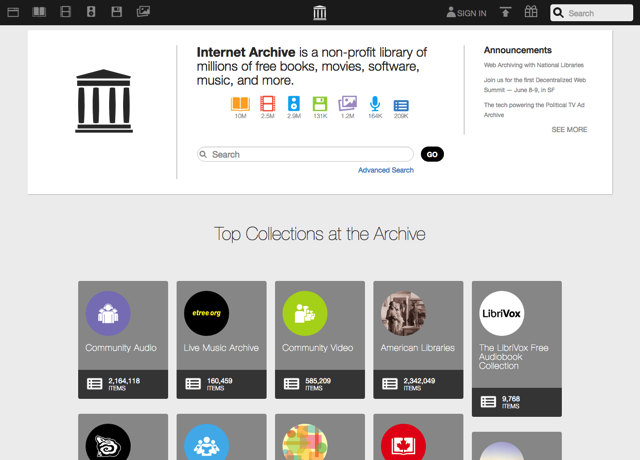This screenshot has height=460, width=640.
Task: Select the blue microphone icon labeled 164K
Action: 375,104
